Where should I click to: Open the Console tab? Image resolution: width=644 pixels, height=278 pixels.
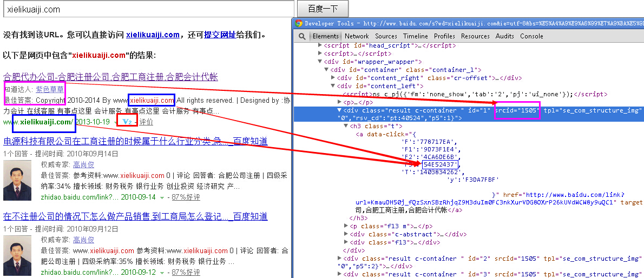(x=531, y=36)
